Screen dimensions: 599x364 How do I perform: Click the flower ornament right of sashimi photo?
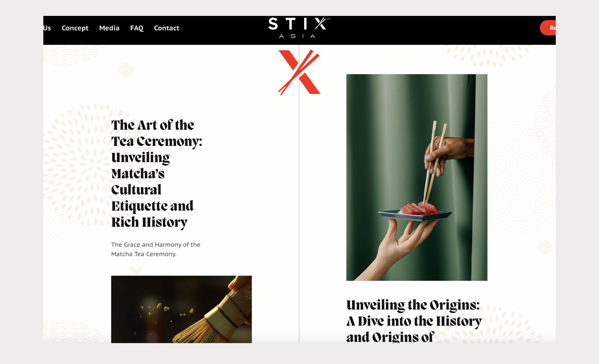[545, 247]
